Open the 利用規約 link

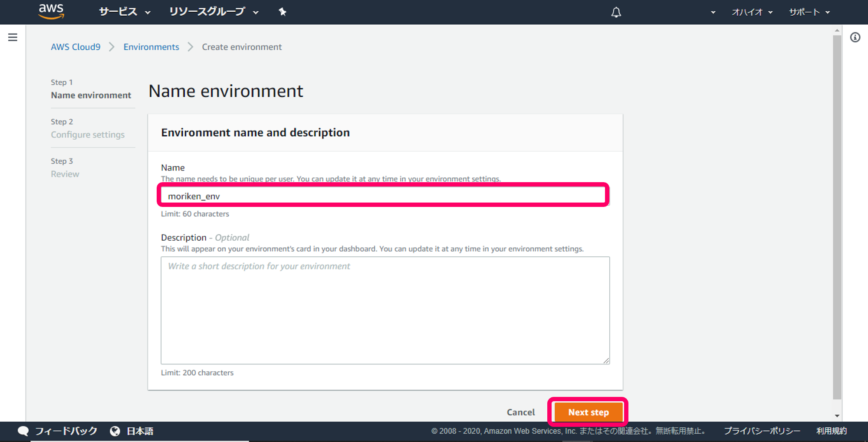tap(832, 431)
